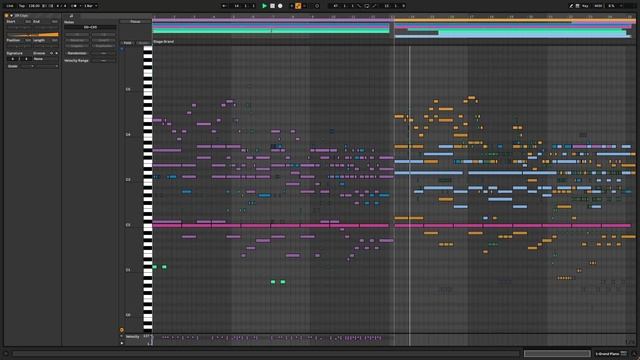The height and width of the screenshot is (360, 640).
Task: Click the bottom-right corner view toggle icon
Action: [634, 354]
